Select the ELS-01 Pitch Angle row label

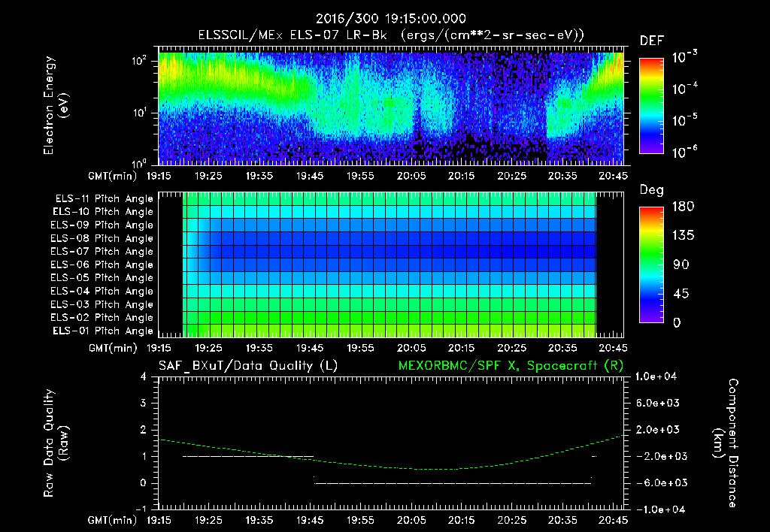point(103,331)
